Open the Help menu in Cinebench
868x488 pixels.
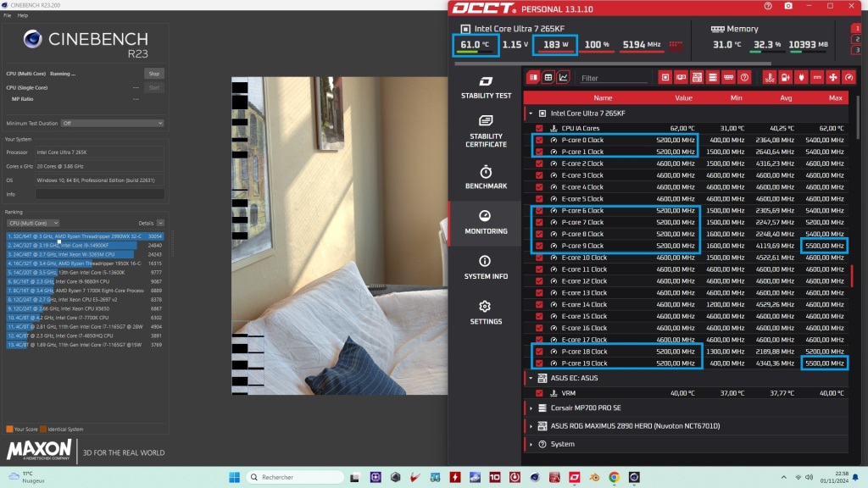[23, 15]
